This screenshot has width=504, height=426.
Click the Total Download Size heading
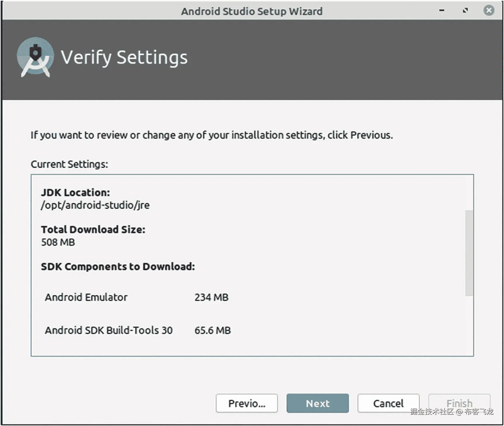93,230
